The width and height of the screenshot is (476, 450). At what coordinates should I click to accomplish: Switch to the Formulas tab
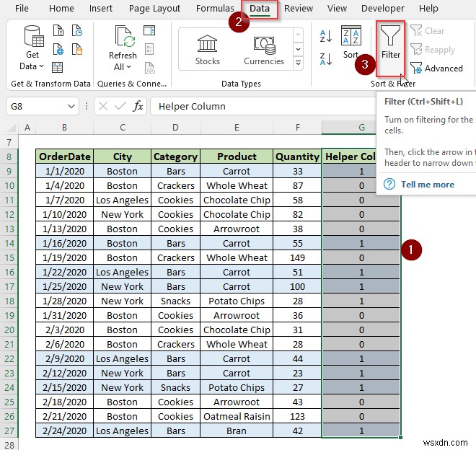click(x=215, y=8)
